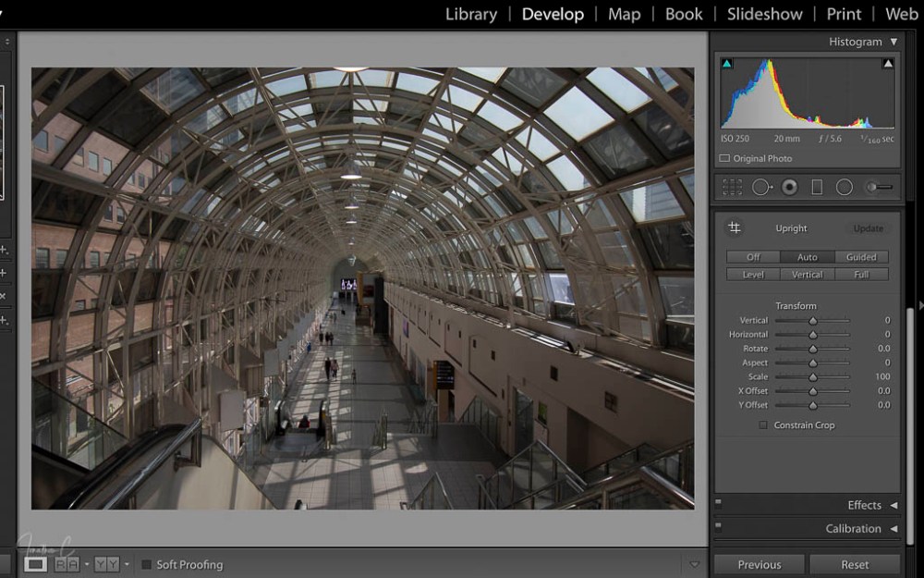924x578 pixels.
Task: Select the Crop Overlay tool icon
Action: pyautogui.click(x=732, y=187)
